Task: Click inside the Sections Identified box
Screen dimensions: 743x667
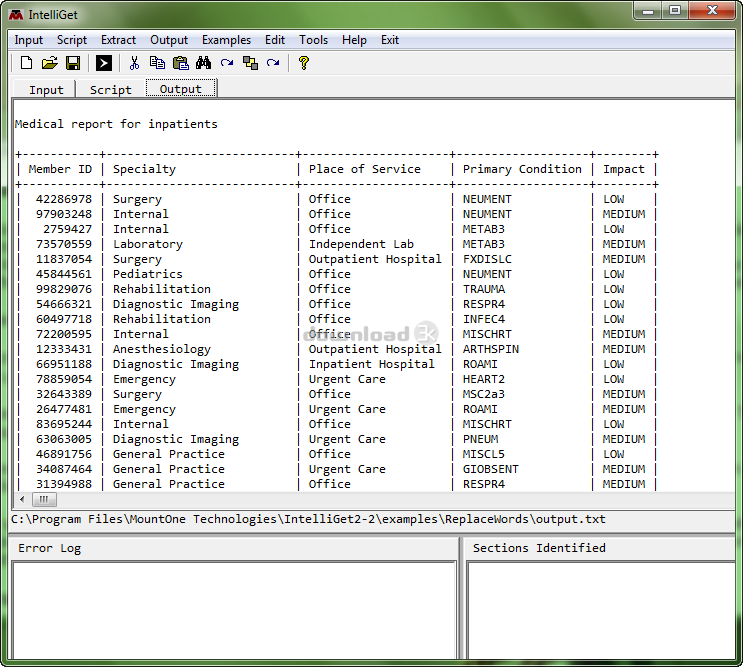Action: (601, 610)
